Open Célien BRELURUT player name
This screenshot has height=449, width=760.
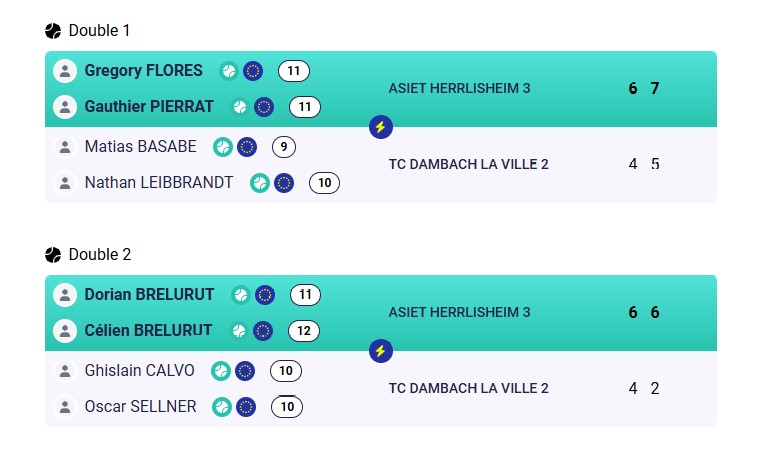[148, 331]
